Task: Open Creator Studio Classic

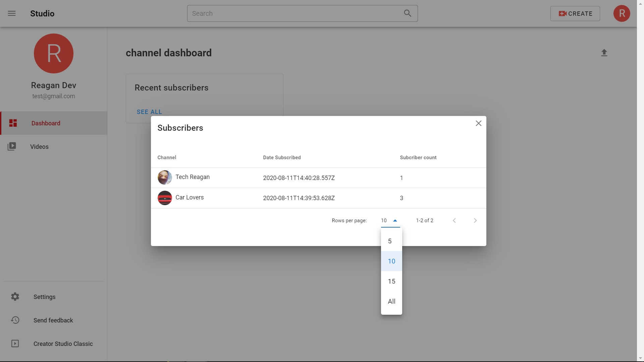Action: pos(63,344)
